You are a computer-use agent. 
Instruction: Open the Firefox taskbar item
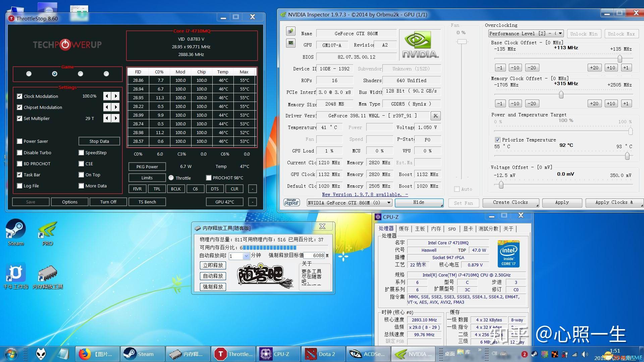[97, 354]
